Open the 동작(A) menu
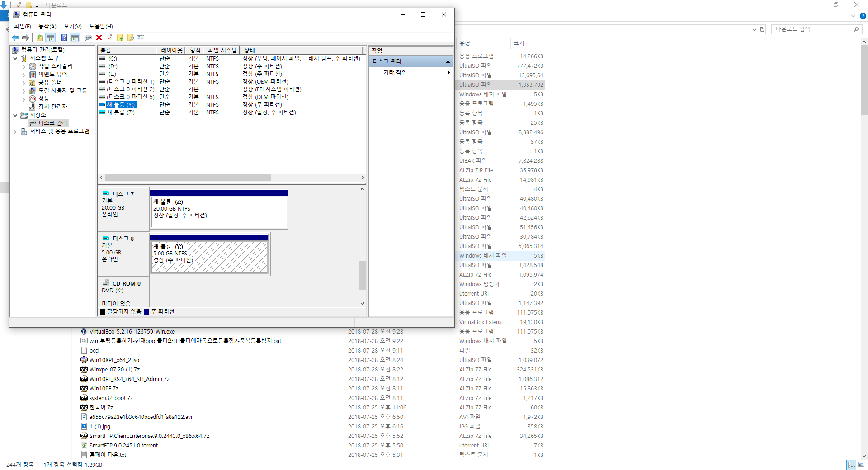Viewport: 868px width, 470px height. (x=47, y=27)
